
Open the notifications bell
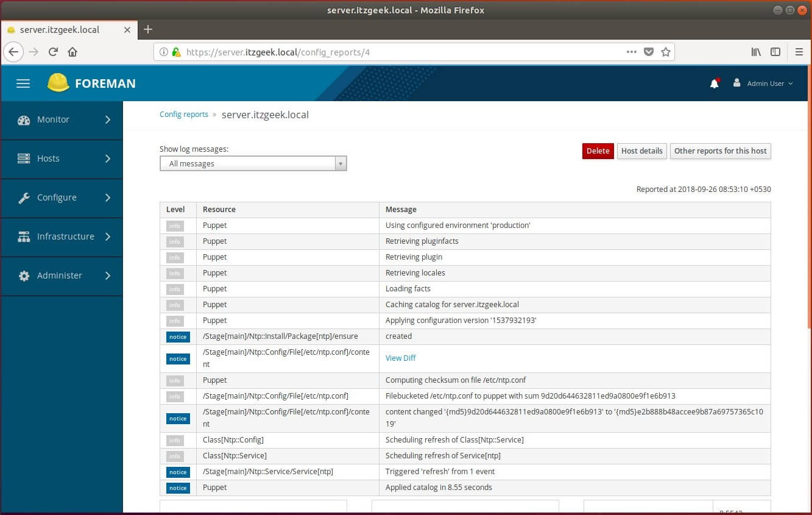715,83
